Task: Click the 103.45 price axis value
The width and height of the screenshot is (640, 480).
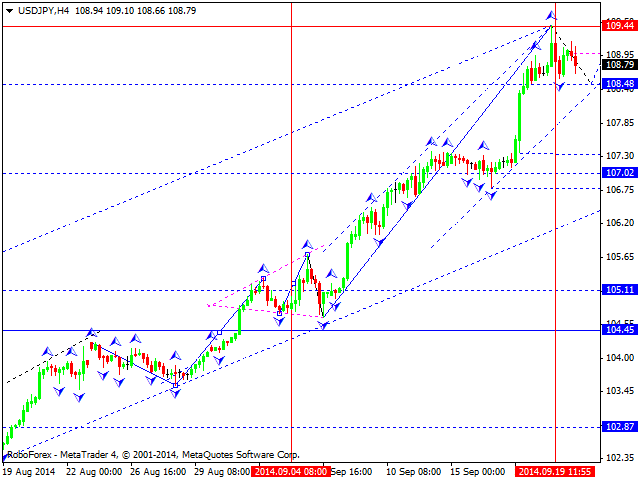Action: 620,391
